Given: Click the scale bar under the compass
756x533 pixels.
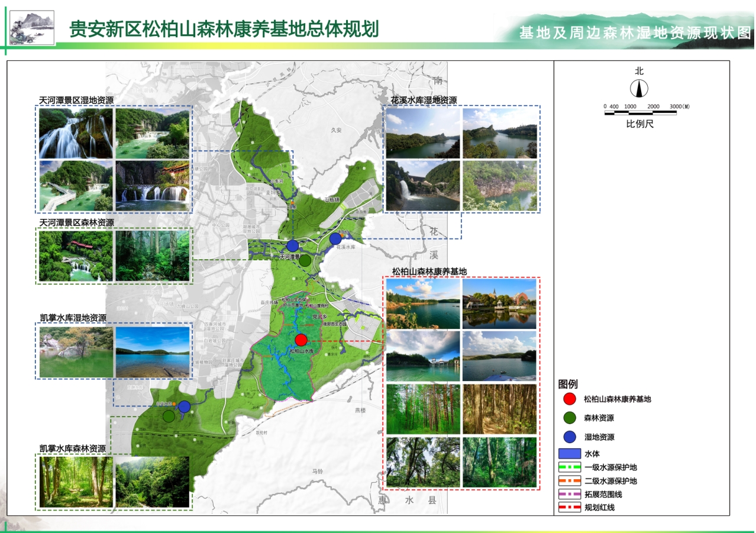Looking at the screenshot, I should tap(641, 114).
